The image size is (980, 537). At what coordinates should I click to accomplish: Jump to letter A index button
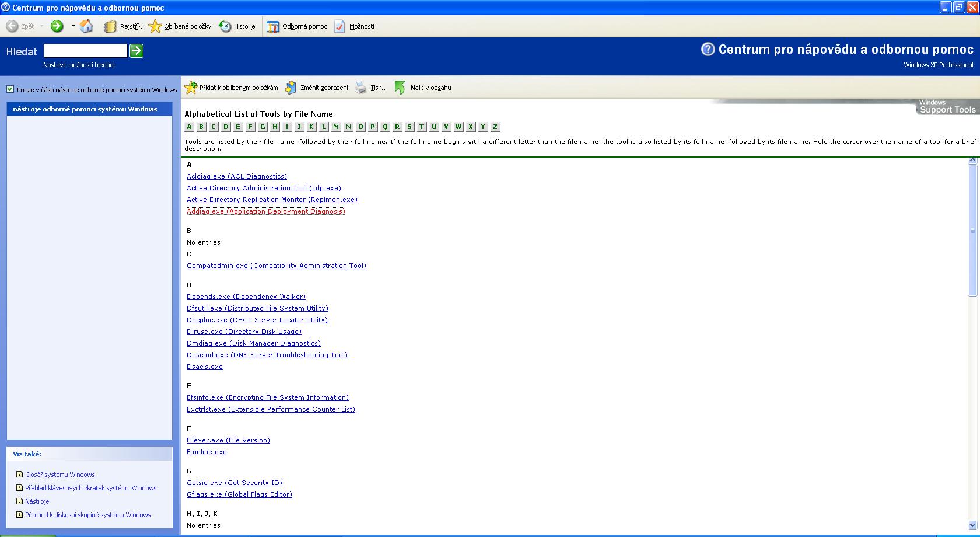[x=189, y=127]
